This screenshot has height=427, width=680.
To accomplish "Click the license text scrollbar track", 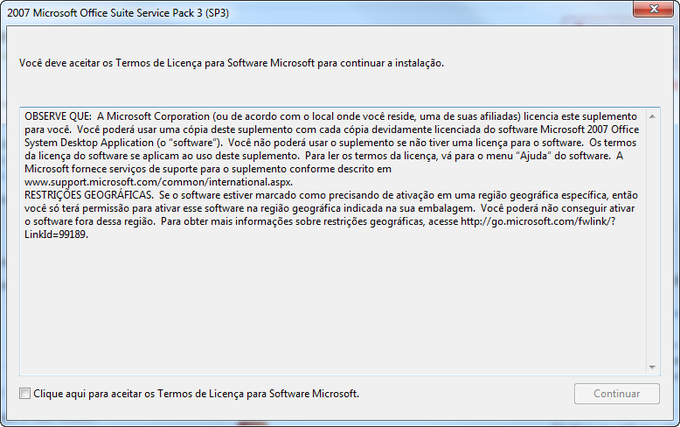I will 653,240.
